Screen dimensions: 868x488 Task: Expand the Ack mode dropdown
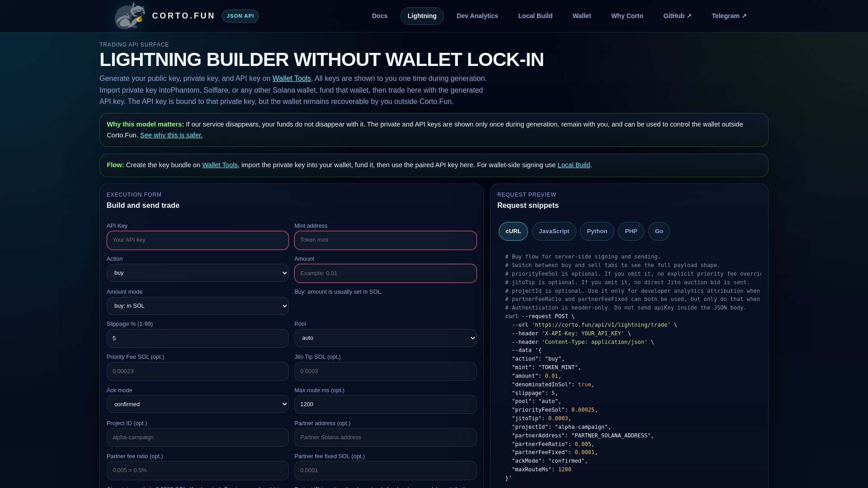(198, 404)
